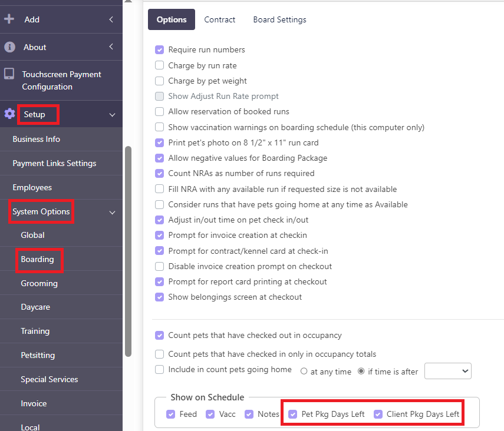Viewport: 504px width, 431px height.
Task: Uncheck Require run numbers
Action: pyautogui.click(x=159, y=49)
